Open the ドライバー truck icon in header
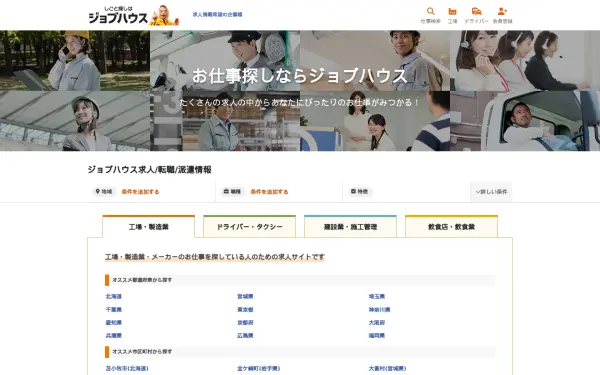This screenshot has width=600, height=375. pos(476,15)
